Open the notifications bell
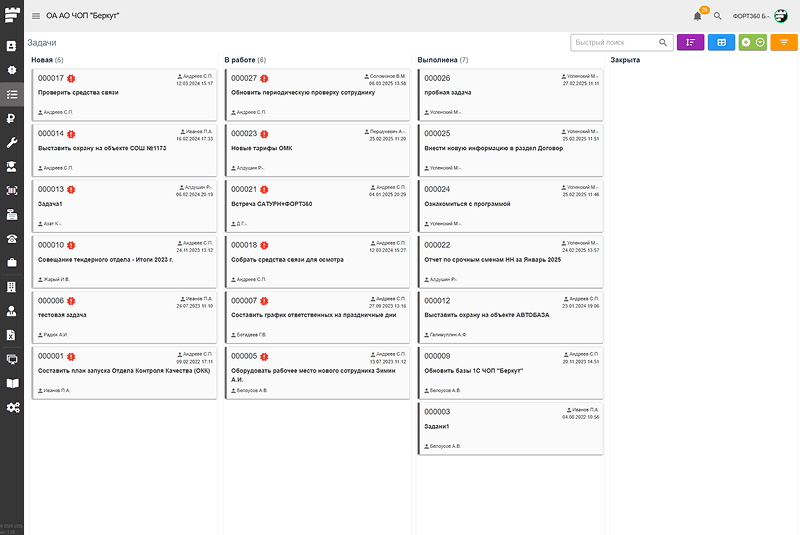This screenshot has height=535, width=800. pos(697,16)
